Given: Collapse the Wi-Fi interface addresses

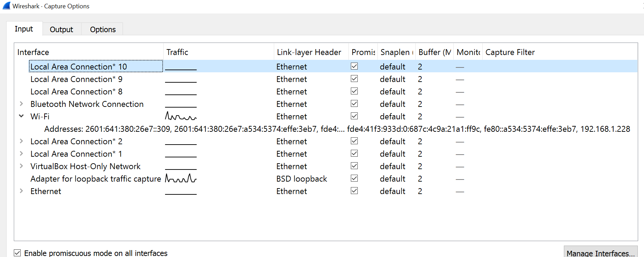Looking at the screenshot, I should (x=21, y=116).
